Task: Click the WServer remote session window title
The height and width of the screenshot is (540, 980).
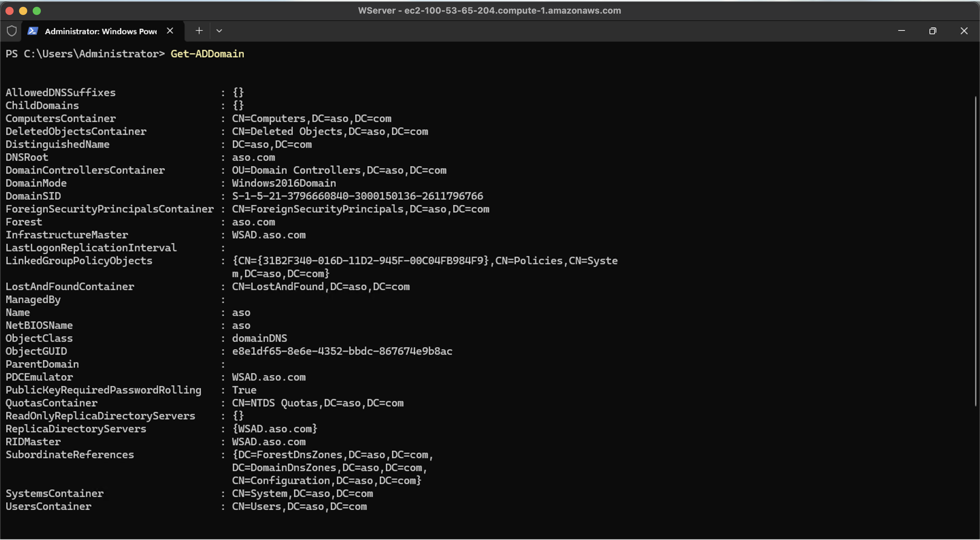Action: tap(489, 11)
